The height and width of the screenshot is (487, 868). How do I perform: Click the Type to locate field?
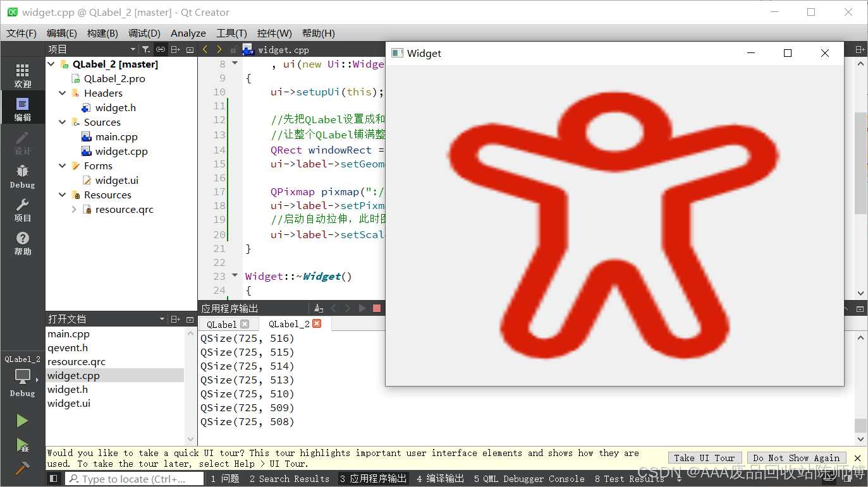[x=134, y=479]
